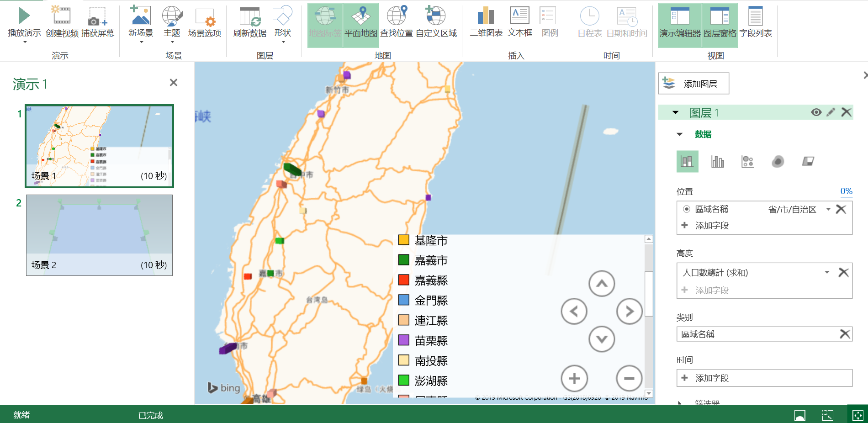Click the legend scrollbar down arrow
The height and width of the screenshot is (423, 868).
click(x=649, y=393)
